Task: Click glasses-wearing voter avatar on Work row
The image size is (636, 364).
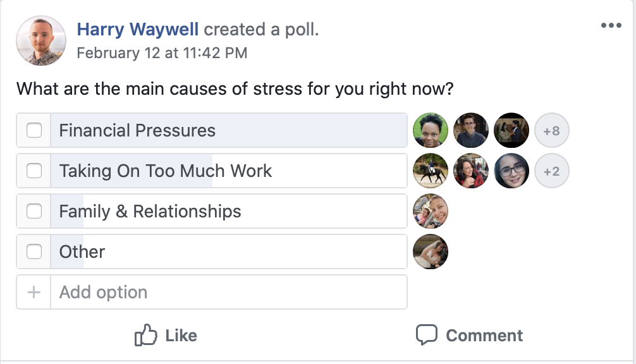Action: pyautogui.click(x=511, y=171)
